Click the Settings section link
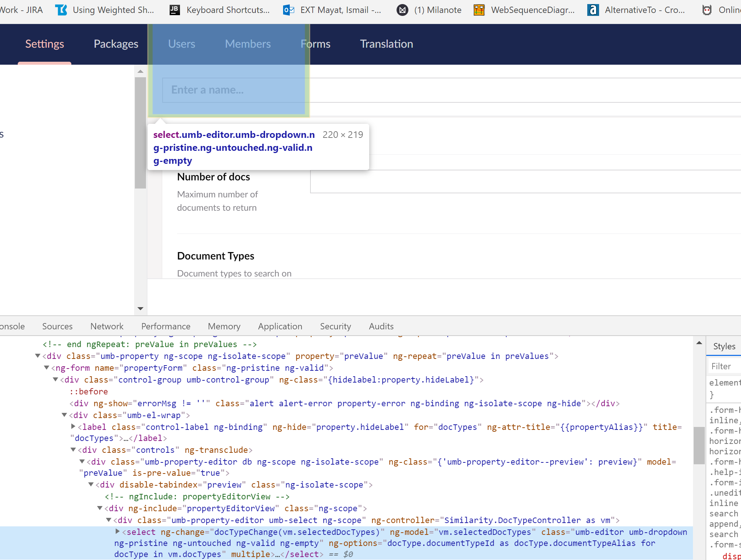Image resolution: width=741 pixels, height=560 pixels. pyautogui.click(x=44, y=44)
